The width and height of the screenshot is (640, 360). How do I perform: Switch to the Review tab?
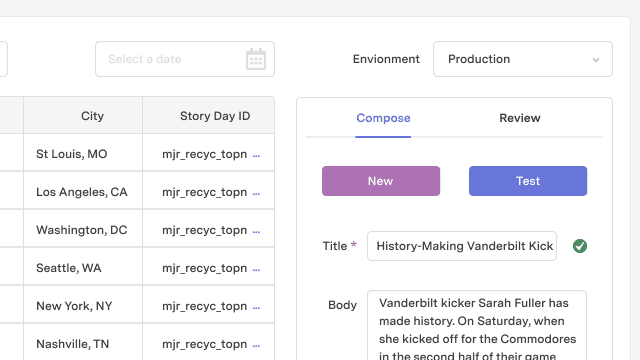pos(520,118)
